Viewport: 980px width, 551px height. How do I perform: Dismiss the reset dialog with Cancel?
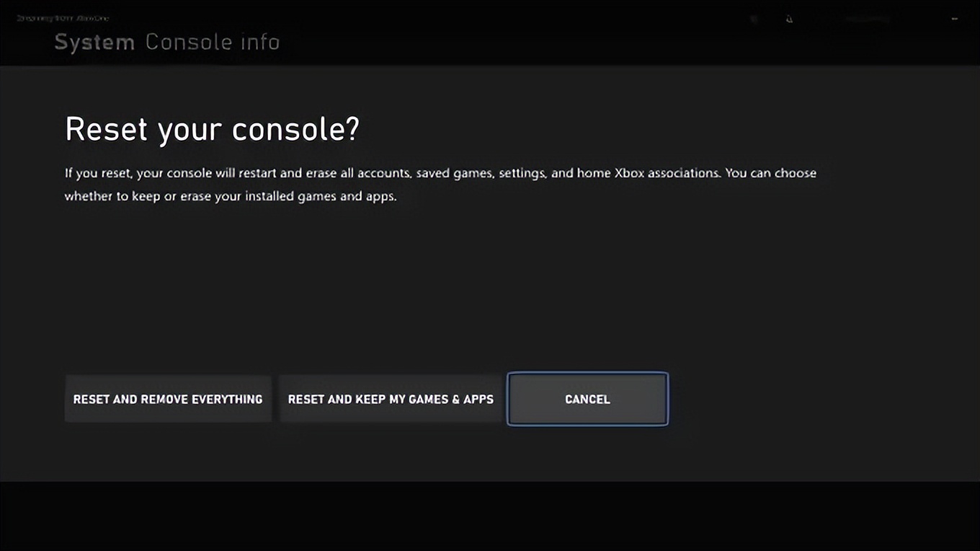pos(587,399)
